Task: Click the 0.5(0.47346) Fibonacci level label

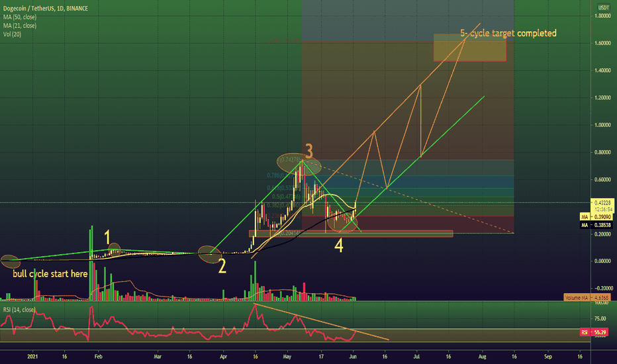Action: point(286,197)
